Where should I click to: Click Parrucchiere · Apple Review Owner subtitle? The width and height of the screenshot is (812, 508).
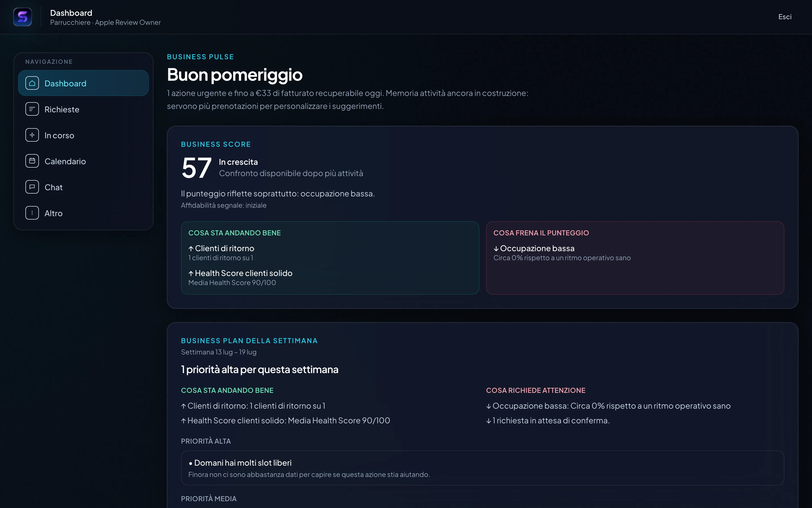[x=105, y=23]
